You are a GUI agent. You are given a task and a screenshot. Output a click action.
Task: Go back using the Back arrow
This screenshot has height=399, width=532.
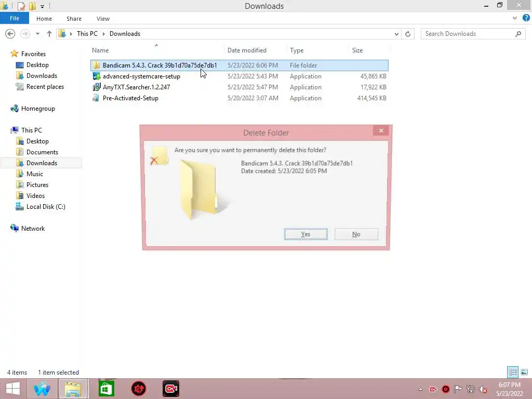(x=10, y=34)
